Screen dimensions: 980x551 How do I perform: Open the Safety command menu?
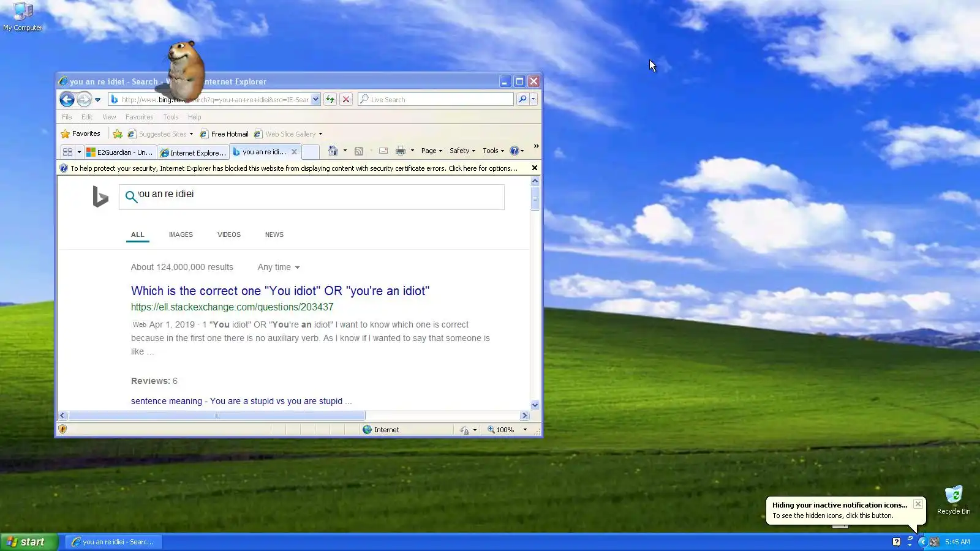click(x=462, y=151)
